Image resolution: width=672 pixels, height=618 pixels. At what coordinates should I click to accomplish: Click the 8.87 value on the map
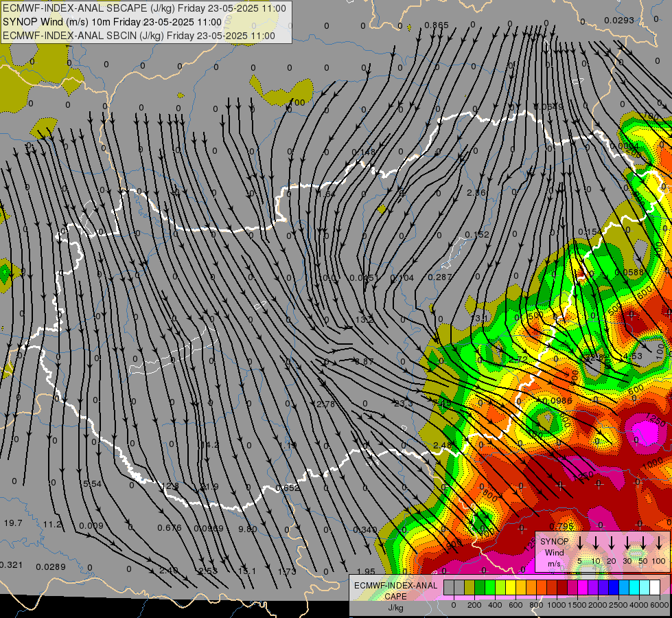364,362
